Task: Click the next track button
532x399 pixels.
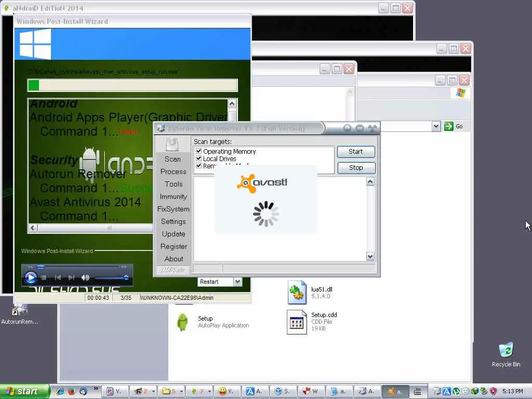Action: click(71, 277)
